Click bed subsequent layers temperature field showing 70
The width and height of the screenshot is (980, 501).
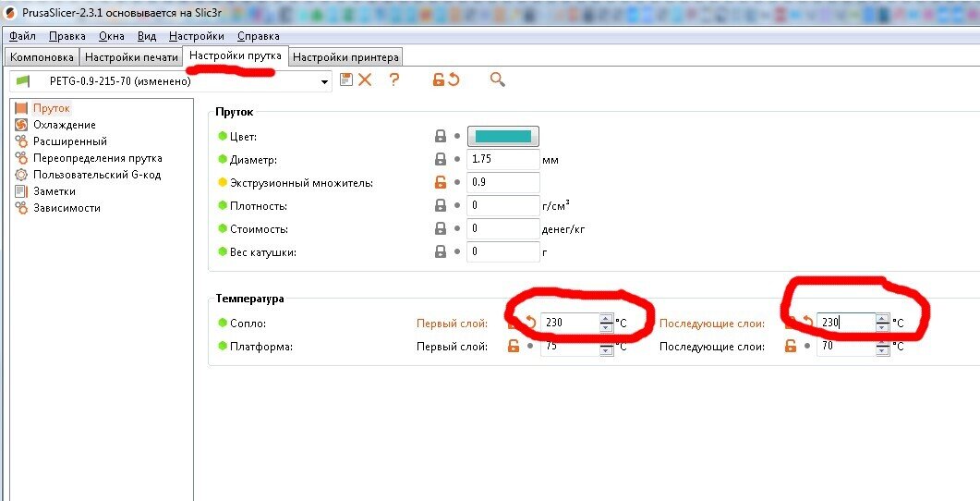pos(847,346)
